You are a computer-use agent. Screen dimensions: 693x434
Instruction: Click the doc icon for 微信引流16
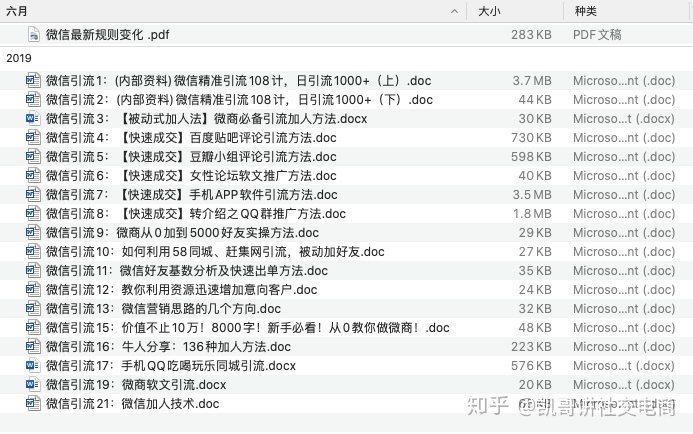(x=33, y=346)
